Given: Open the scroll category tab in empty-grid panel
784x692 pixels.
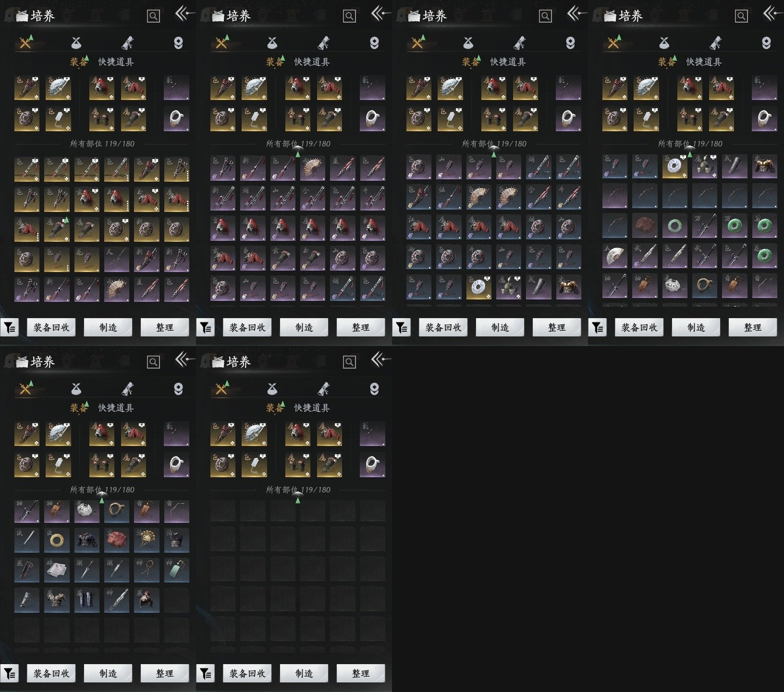Looking at the screenshot, I should 323,388.
